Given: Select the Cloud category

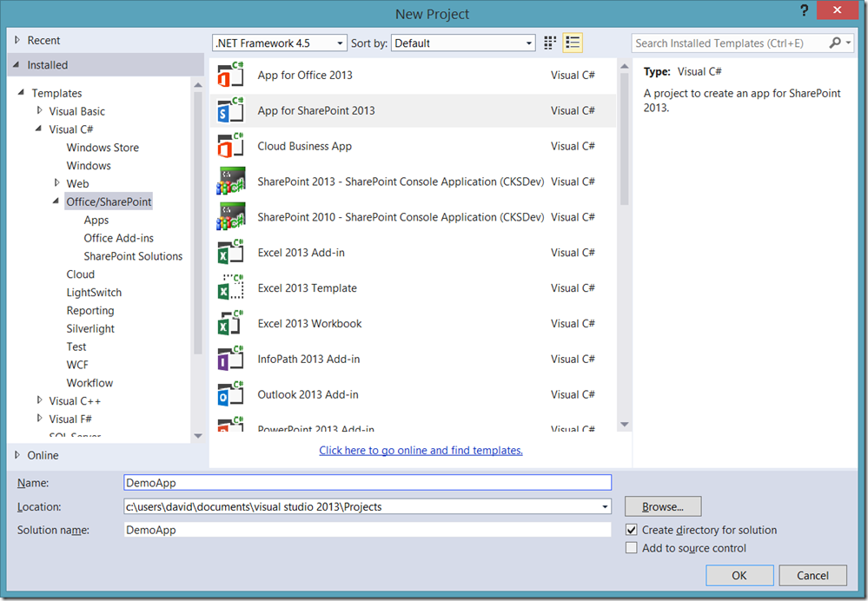Looking at the screenshot, I should click(x=80, y=274).
